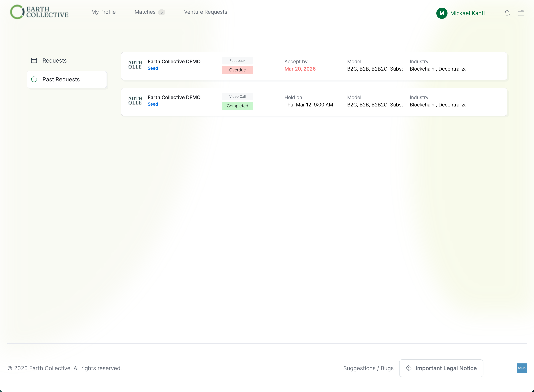This screenshot has height=392, width=534.
Task: Click the green M profile avatar
Action: click(442, 13)
